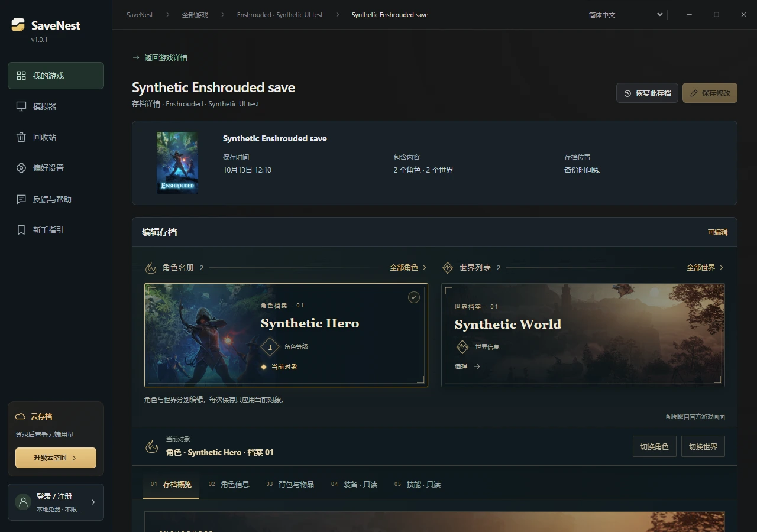The height and width of the screenshot is (532, 757).
Task: Open 模拟器 in the sidebar
Action: tap(56, 106)
